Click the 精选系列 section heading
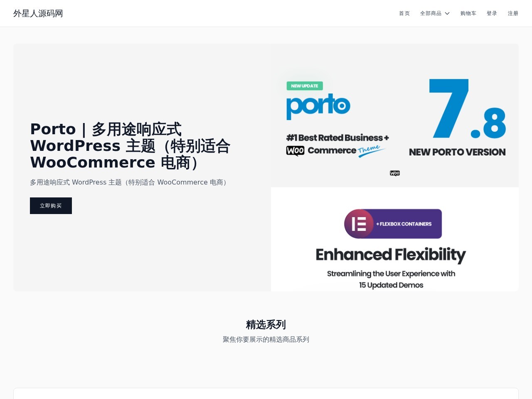Image resolution: width=532 pixels, height=399 pixels. click(x=266, y=324)
